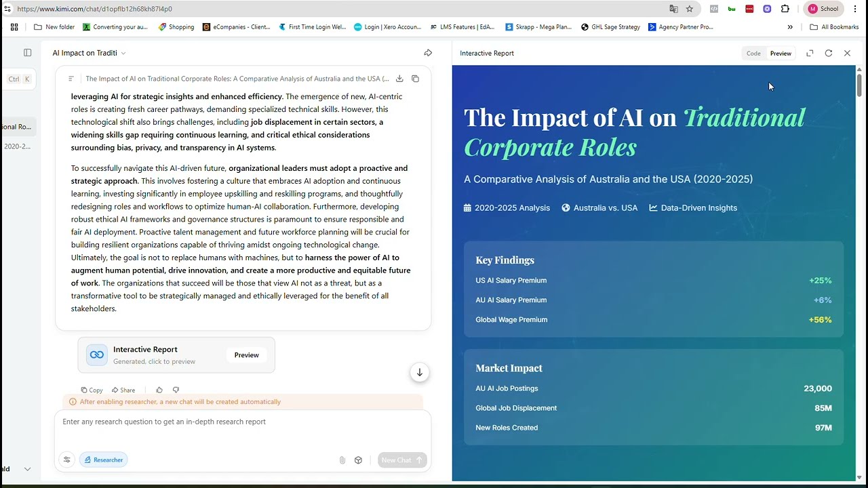Click the US AI Salary Premium row

654,281
